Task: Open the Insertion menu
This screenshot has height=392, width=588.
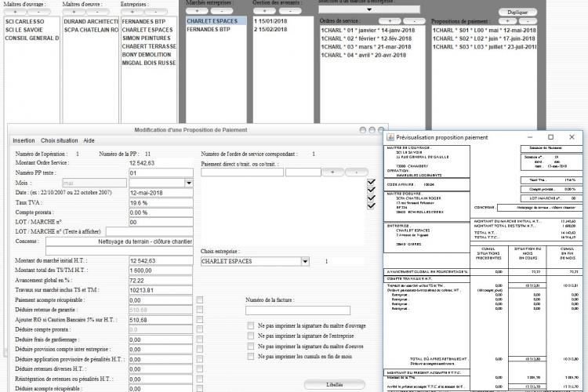Action: point(24,140)
